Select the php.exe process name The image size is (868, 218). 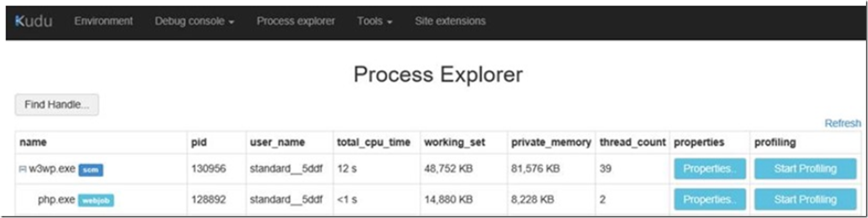(56, 200)
